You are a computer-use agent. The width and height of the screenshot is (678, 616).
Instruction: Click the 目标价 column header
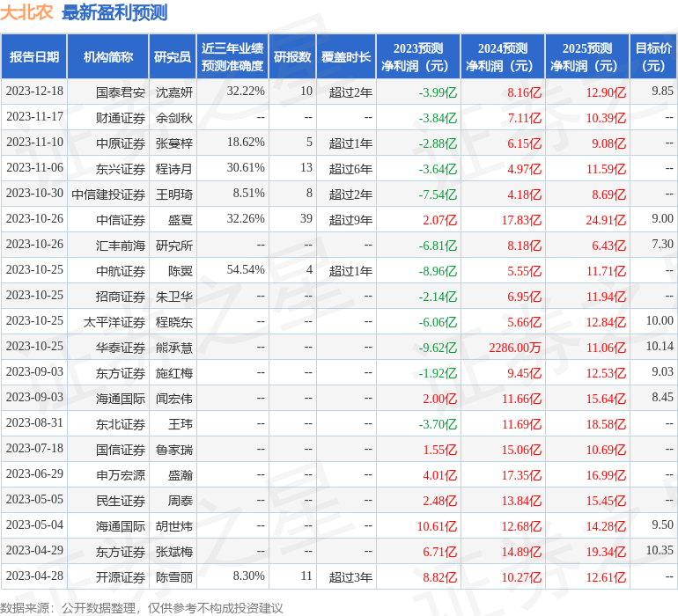(652, 57)
